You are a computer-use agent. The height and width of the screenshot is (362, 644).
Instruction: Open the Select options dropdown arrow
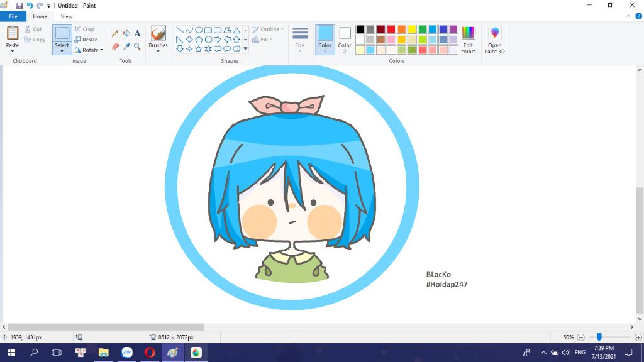click(x=62, y=51)
